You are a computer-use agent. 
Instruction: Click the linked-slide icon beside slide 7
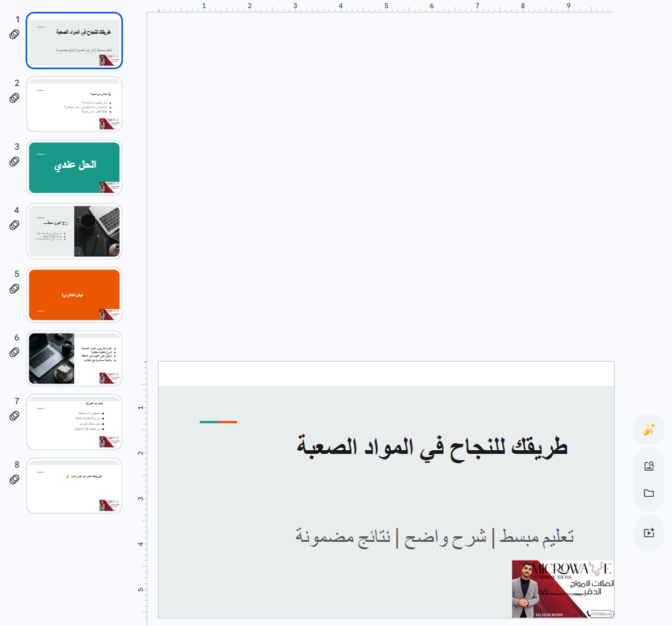point(14,416)
